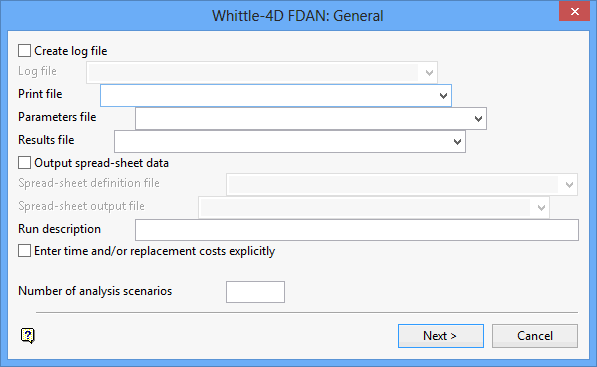597x367 pixels.
Task: Check Enter time and/or replacement costs explicitly
Action: coord(24,251)
